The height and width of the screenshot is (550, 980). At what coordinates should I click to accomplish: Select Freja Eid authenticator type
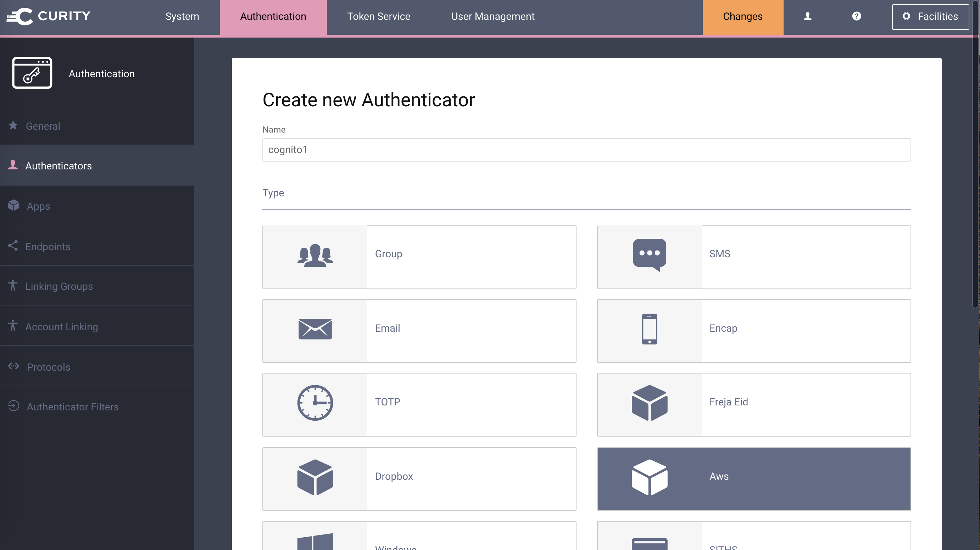[x=754, y=405]
